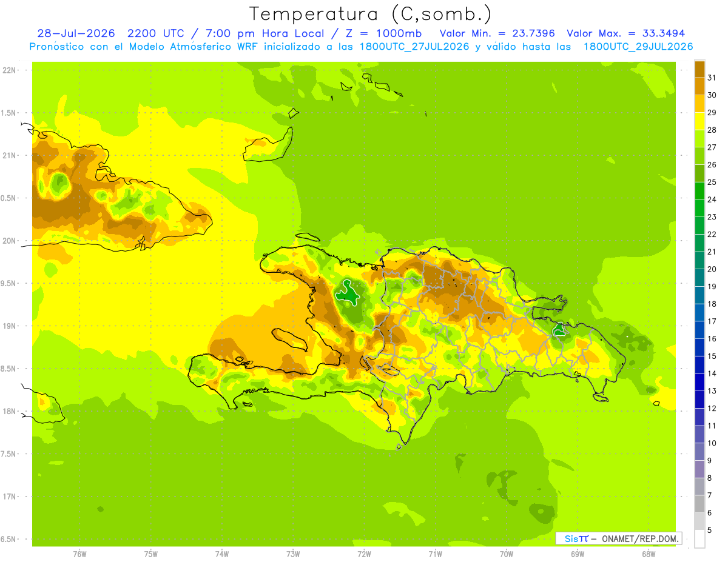Click the '17N' latitude label
This screenshot has height=562, width=728.
pyautogui.click(x=9, y=497)
